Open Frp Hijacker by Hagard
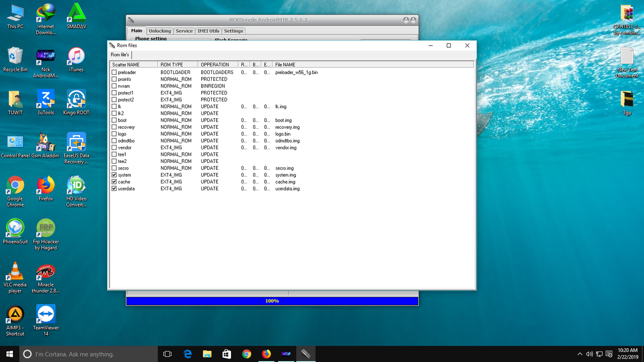Viewport: 644px width, 362px height. (x=46, y=228)
